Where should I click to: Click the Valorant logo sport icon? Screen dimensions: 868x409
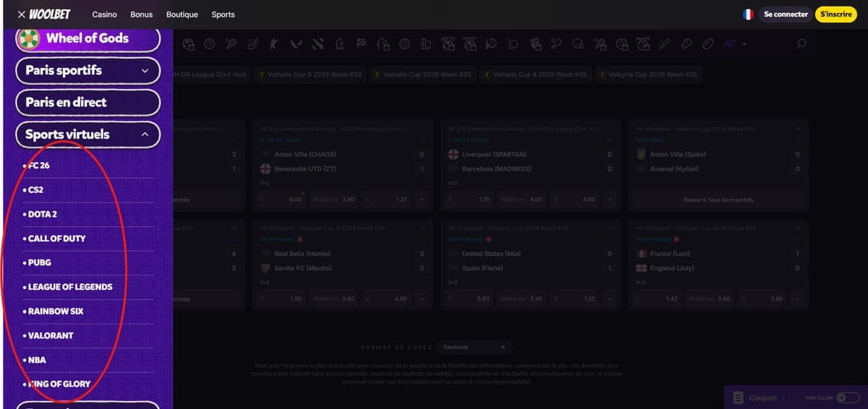pyautogui.click(x=295, y=44)
